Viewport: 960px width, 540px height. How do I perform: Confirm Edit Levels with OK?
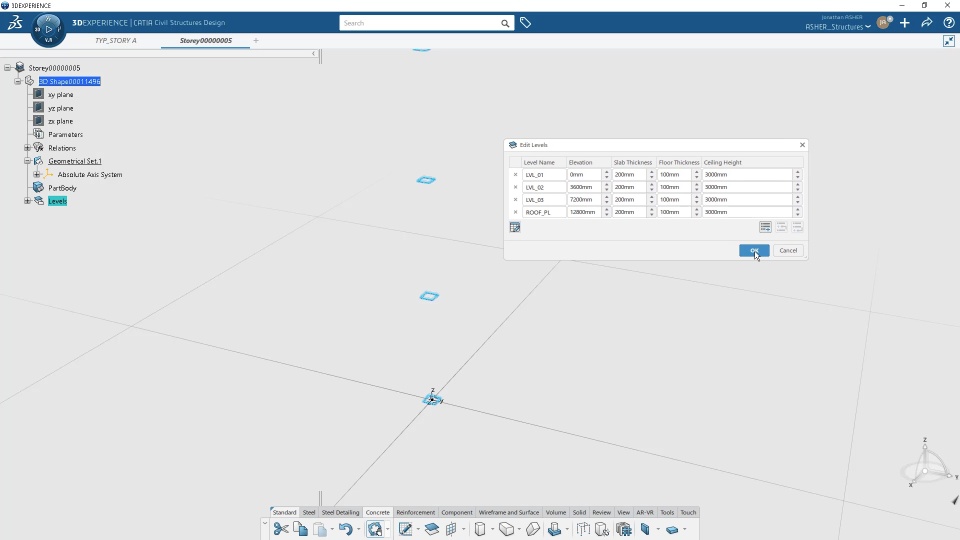(754, 250)
